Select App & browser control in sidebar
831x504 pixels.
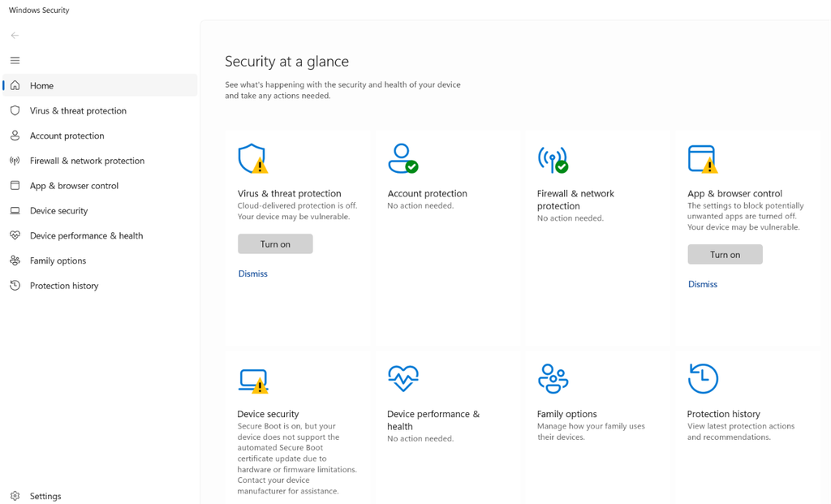100,186
